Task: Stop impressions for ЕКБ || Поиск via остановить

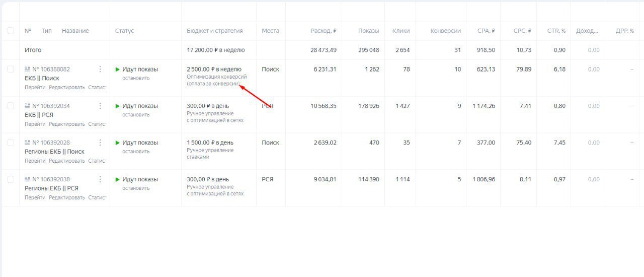Action: pos(136,78)
